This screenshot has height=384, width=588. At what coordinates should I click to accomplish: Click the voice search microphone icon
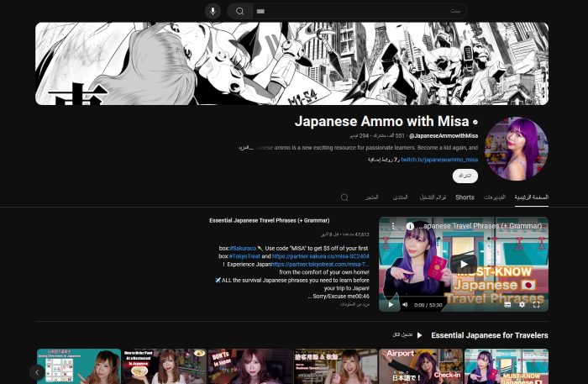(213, 11)
